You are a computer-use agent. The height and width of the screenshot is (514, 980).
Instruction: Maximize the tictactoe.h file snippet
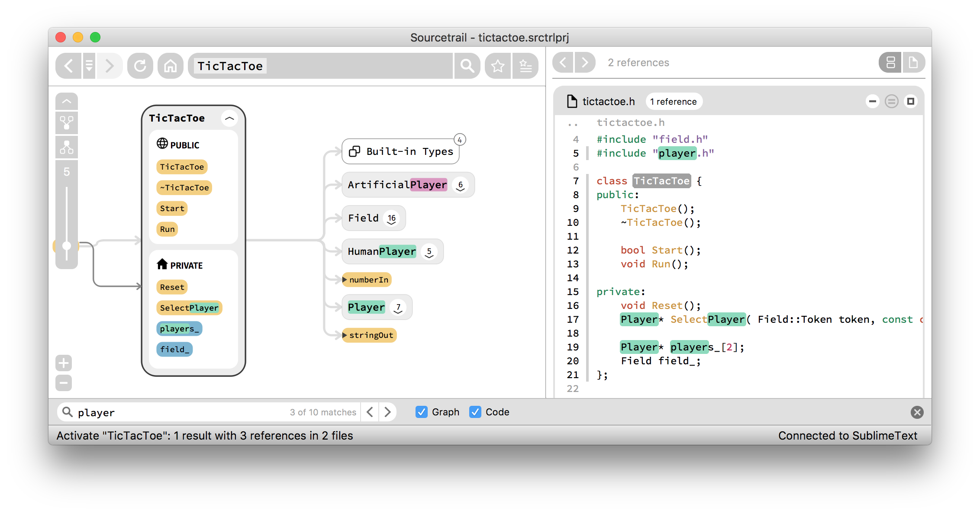tap(911, 101)
